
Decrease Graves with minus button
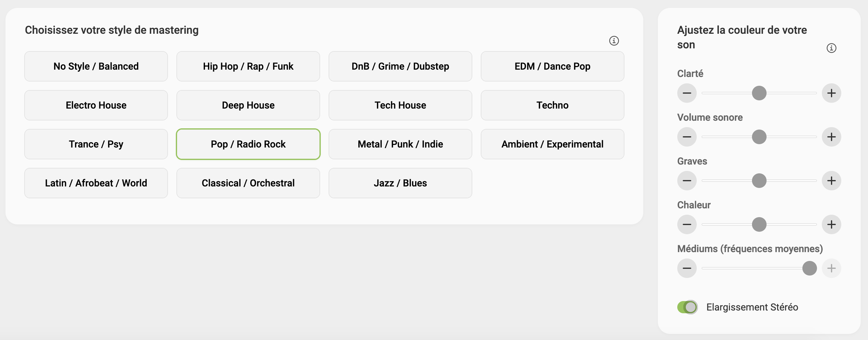687,181
